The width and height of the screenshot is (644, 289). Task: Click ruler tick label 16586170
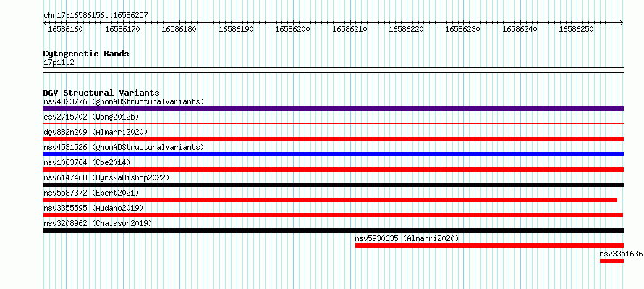(122, 29)
